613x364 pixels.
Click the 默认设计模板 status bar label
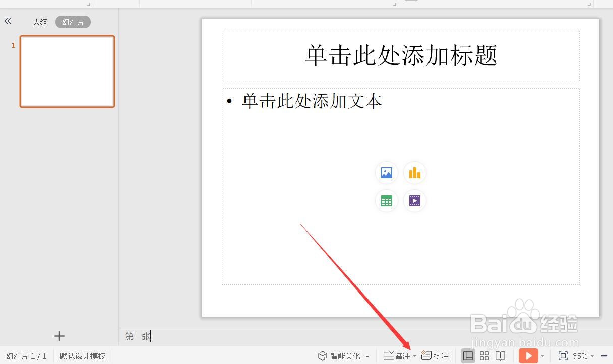pos(83,356)
